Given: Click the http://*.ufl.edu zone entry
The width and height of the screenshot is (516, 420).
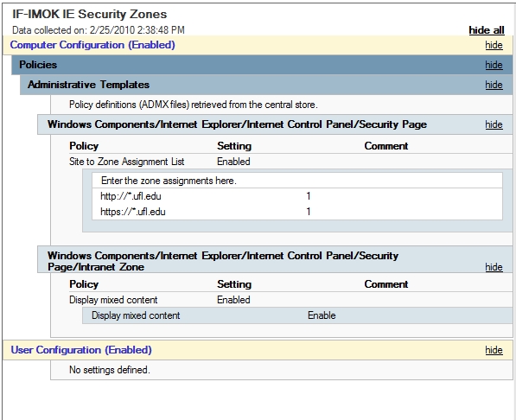Looking at the screenshot, I should tap(131, 196).
